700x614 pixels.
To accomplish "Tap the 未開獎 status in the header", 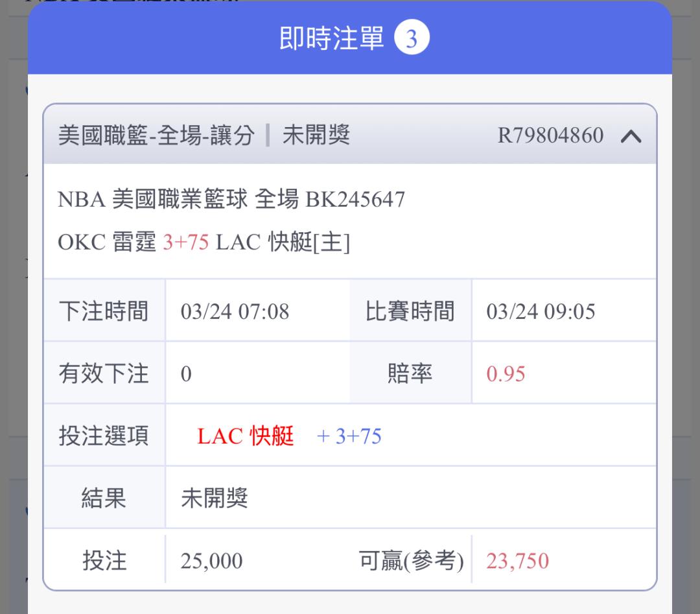I will pyautogui.click(x=316, y=135).
